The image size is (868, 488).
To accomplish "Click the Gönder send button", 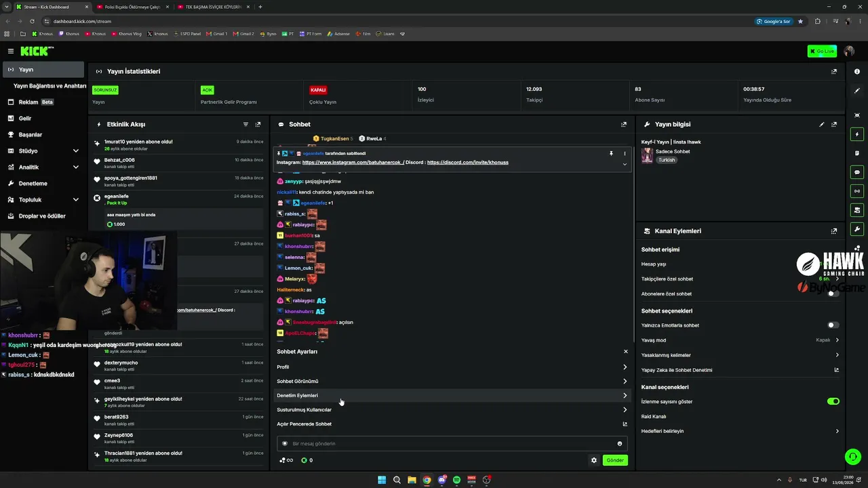I will click(615, 460).
